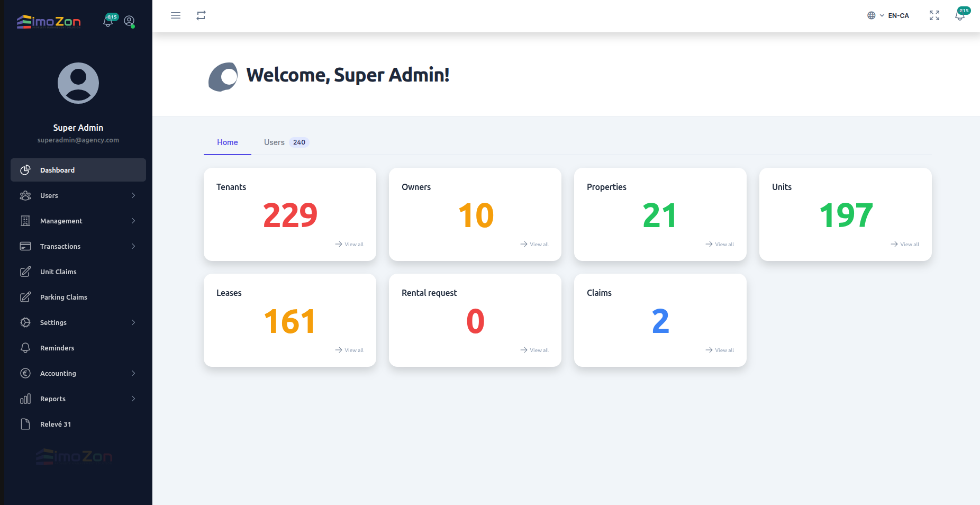Viewport: 980px width, 505px height.
Task: Click the Tenants count 229
Action: pyautogui.click(x=290, y=215)
